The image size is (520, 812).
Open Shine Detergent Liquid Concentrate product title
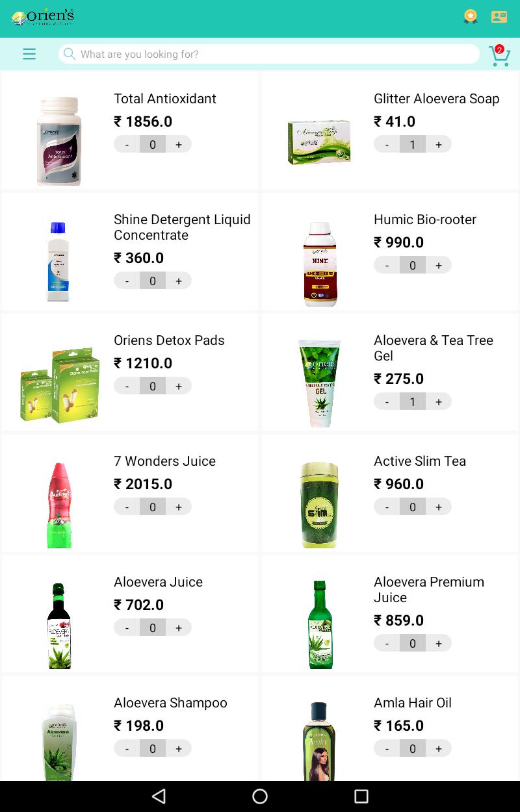coord(182,227)
